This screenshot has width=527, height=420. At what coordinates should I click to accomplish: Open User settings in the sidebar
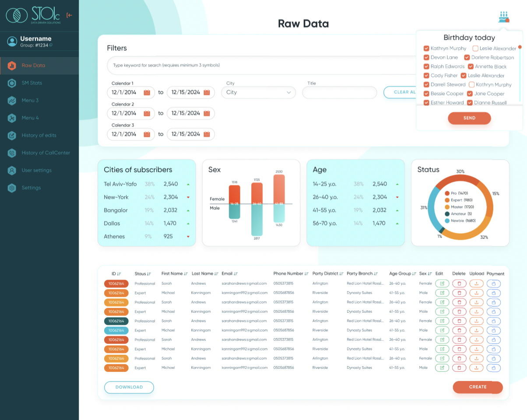click(39, 171)
